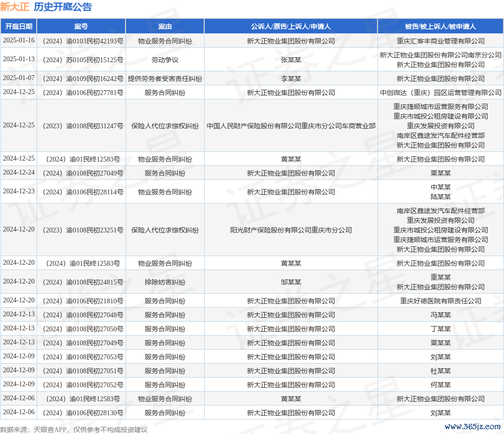Viewport: 504px width, 434px height.
Task: Click 新大正物业集团股份有限公司南京分公司 defendant
Action: click(440, 55)
